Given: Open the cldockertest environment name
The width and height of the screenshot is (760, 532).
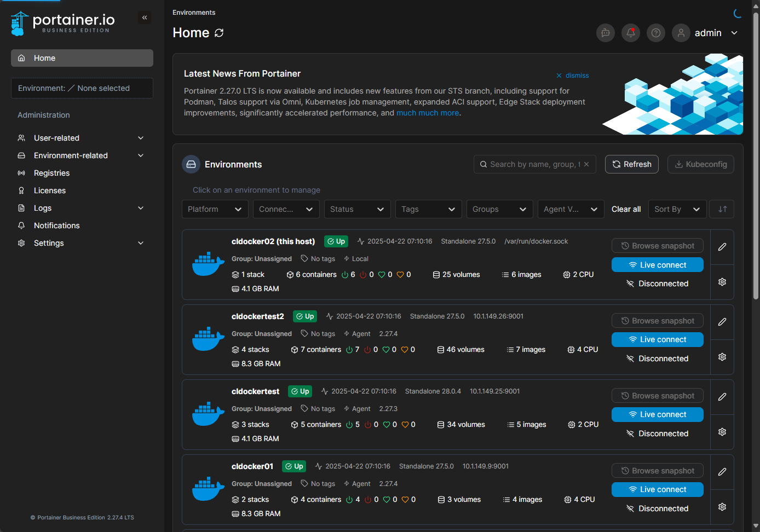Looking at the screenshot, I should point(255,391).
